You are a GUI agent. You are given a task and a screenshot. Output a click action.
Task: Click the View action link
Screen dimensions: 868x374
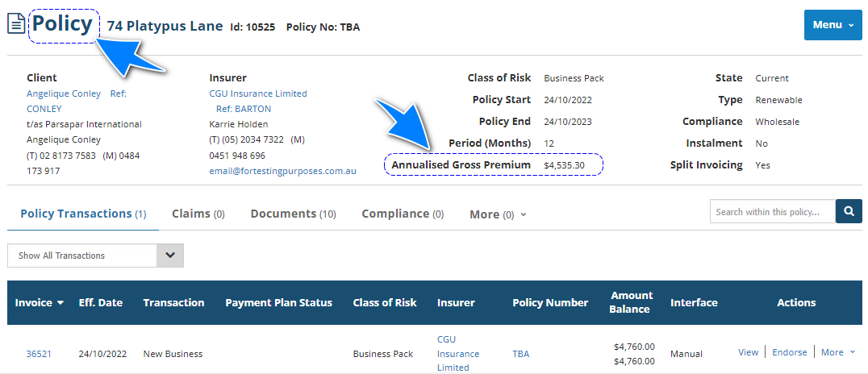748,352
